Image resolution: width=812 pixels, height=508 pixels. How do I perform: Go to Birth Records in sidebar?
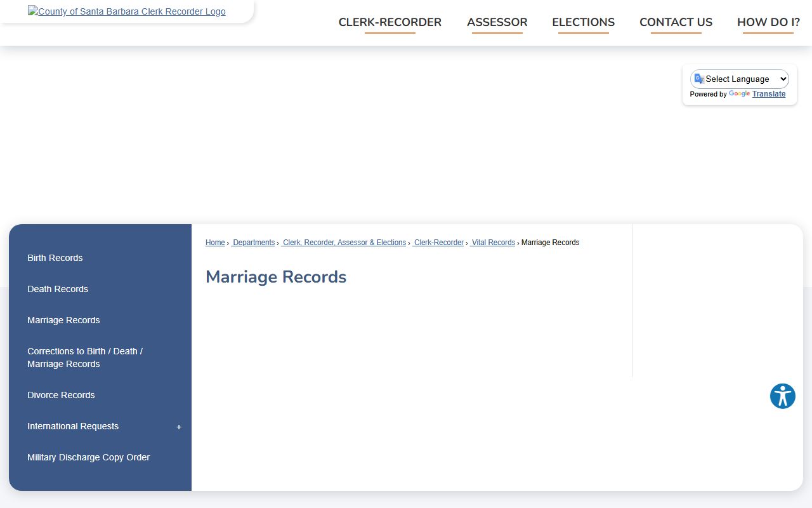pos(55,258)
